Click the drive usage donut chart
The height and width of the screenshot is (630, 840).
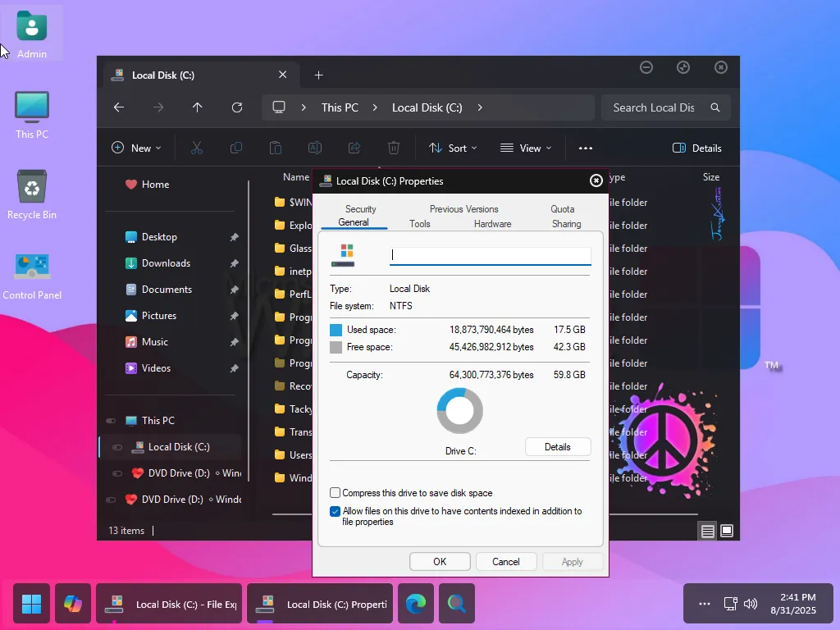click(x=459, y=411)
